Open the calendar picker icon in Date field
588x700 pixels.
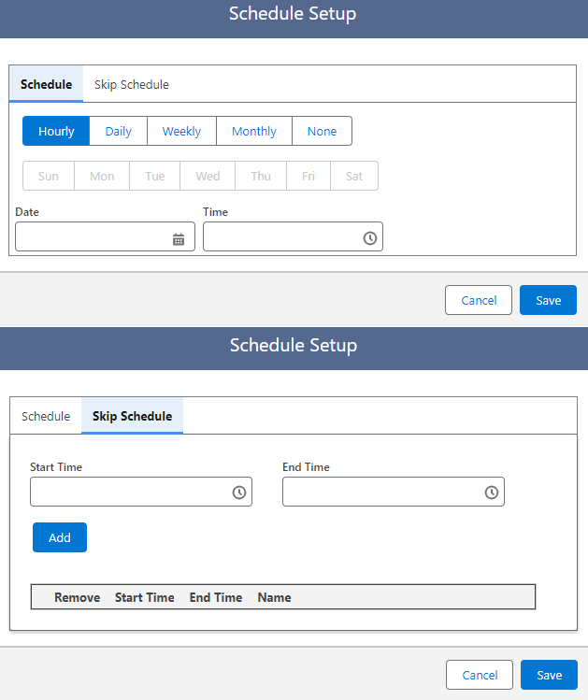point(179,239)
